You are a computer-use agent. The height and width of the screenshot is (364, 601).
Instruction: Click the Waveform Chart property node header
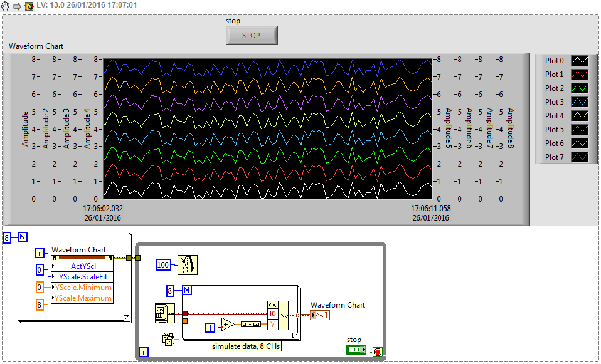point(82,258)
